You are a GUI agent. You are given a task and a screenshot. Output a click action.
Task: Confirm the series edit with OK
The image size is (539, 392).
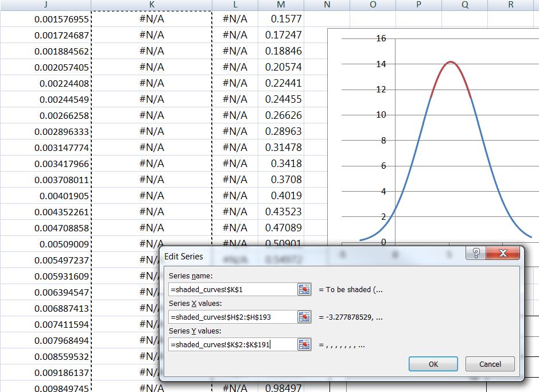(x=432, y=364)
